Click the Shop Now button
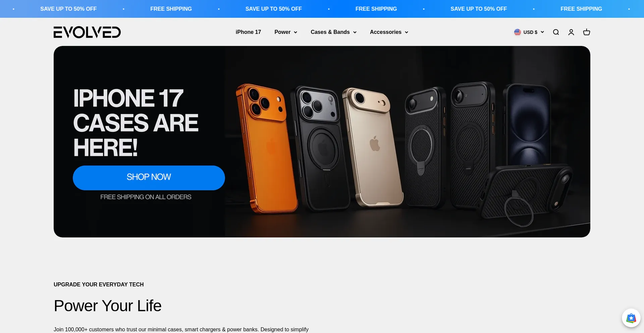Screen dimensions: 644x333 149,178
